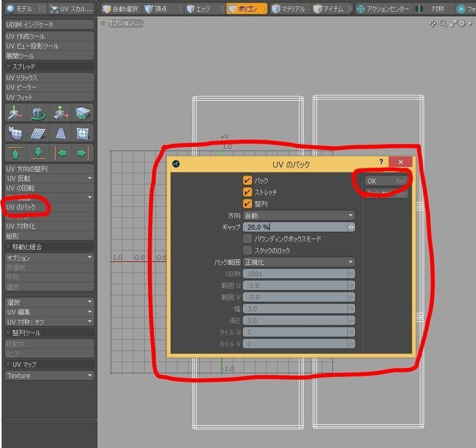Enable the スタックのロック checkbox
The height and width of the screenshot is (448, 476).
tap(248, 250)
